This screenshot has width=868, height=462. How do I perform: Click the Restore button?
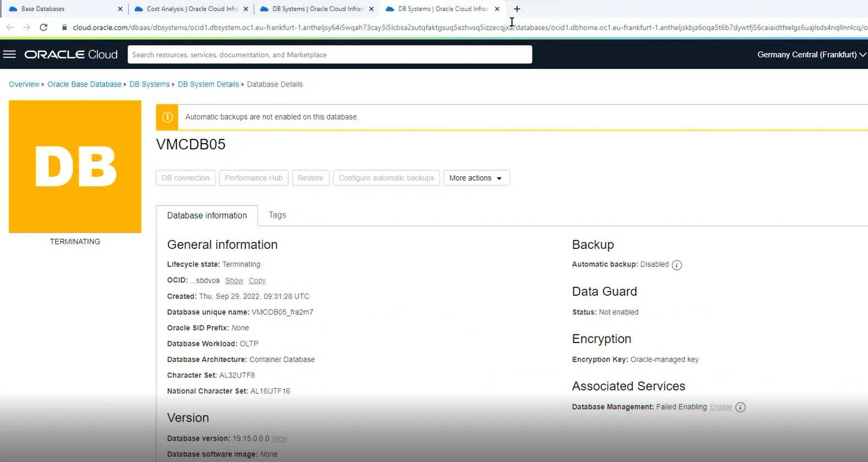311,178
